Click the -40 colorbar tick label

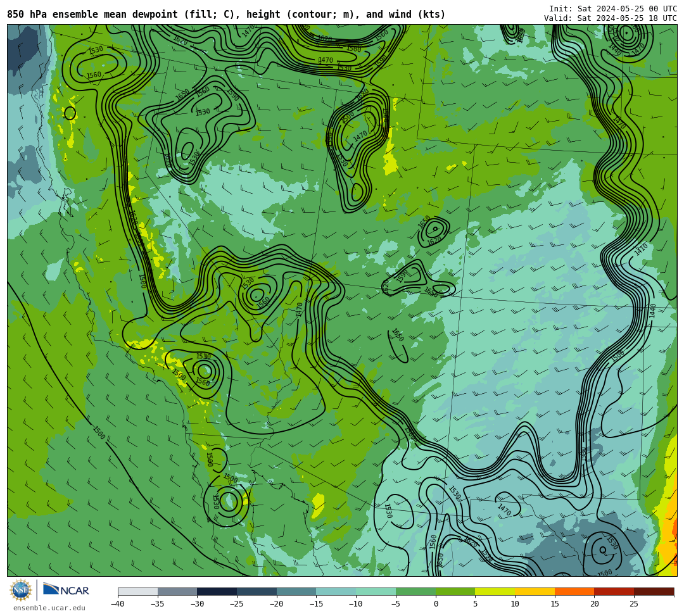118,604
